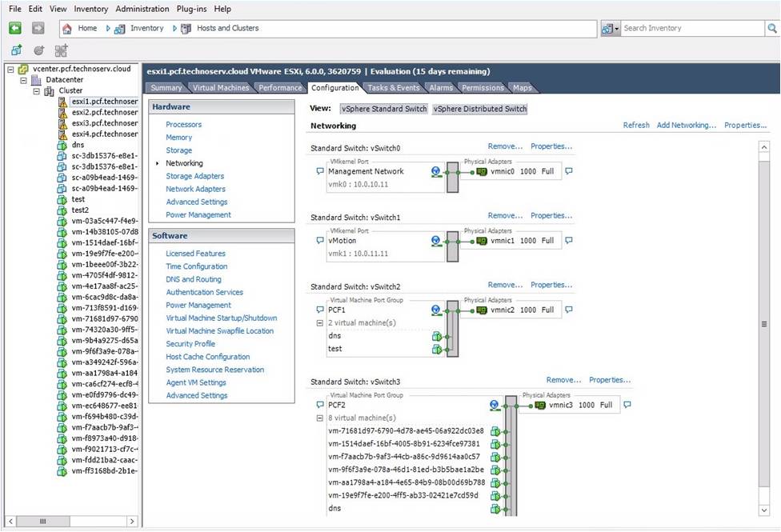Switch to vSphere Distributed Switch view

(479, 109)
